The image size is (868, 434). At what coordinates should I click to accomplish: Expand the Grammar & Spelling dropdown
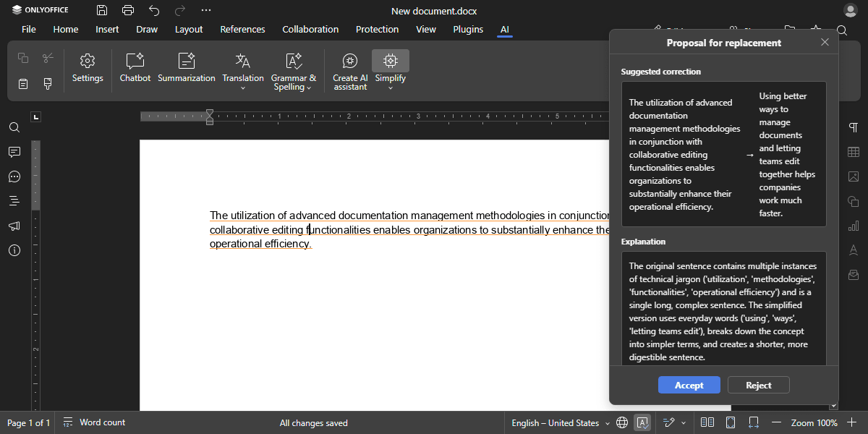[x=309, y=88]
